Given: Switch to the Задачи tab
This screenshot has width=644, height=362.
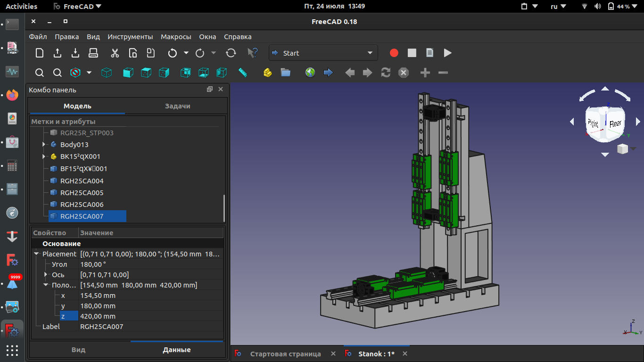Looking at the screenshot, I should tap(177, 106).
